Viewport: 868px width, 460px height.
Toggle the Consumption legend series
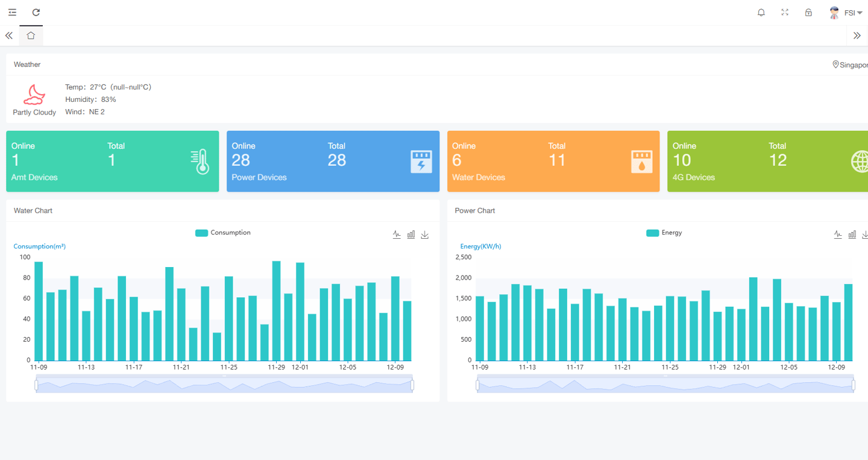(x=223, y=233)
